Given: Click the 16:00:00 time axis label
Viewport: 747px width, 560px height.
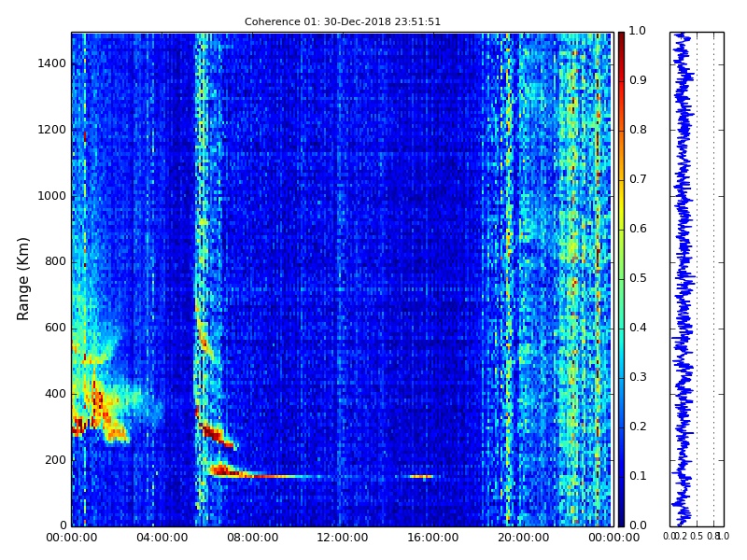Looking at the screenshot, I should point(433,538).
